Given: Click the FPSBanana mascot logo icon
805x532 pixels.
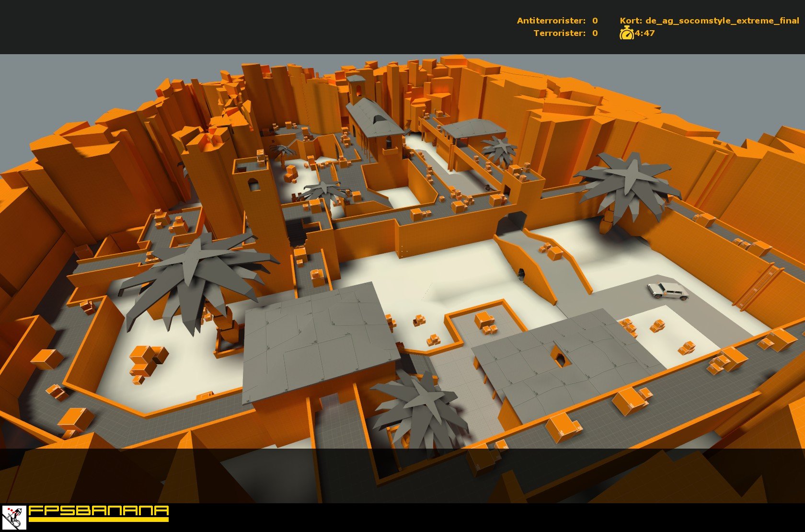Looking at the screenshot, I should click(14, 518).
